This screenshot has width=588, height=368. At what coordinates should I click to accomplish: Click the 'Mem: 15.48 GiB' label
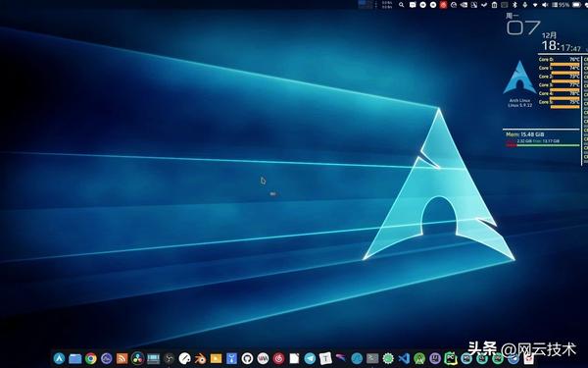tap(524, 134)
